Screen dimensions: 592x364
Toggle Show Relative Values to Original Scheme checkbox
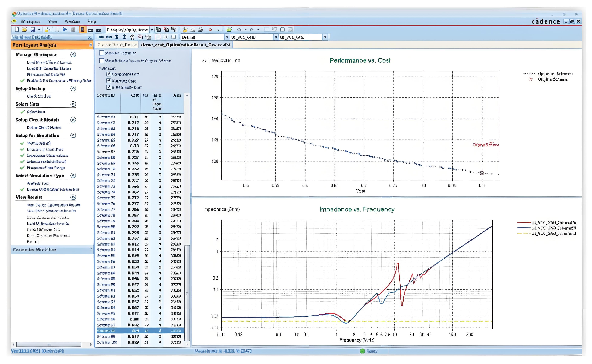[x=102, y=61]
